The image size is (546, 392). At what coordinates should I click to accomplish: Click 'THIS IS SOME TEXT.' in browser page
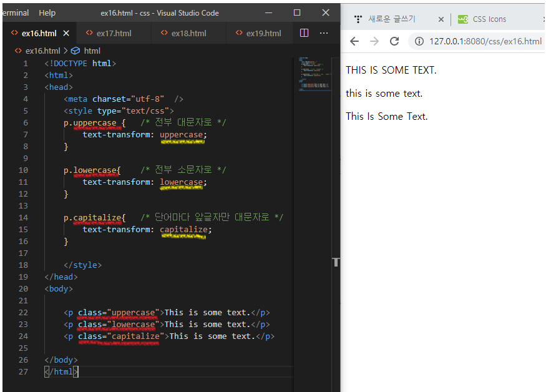[x=391, y=70]
